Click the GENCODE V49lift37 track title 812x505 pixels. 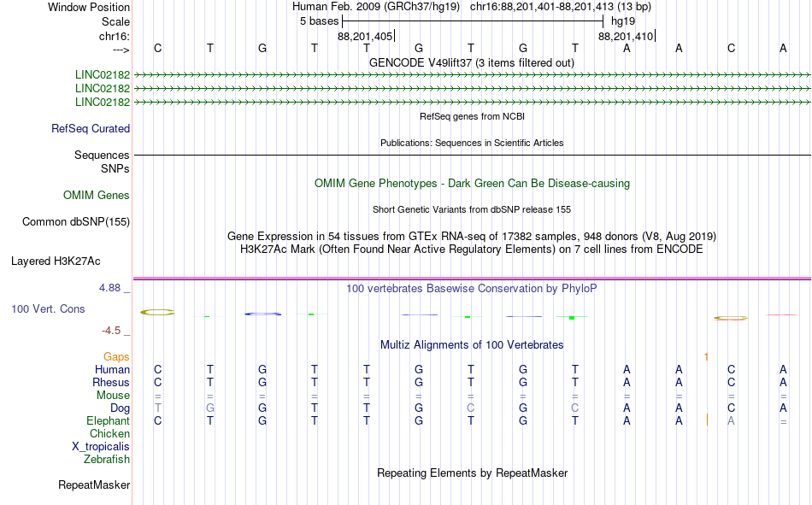tap(472, 62)
